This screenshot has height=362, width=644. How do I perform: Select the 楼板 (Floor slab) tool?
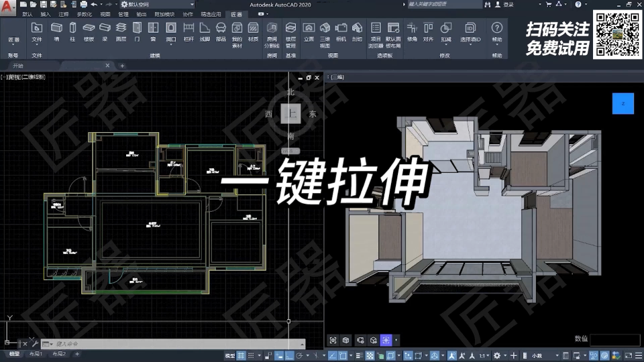(x=89, y=32)
